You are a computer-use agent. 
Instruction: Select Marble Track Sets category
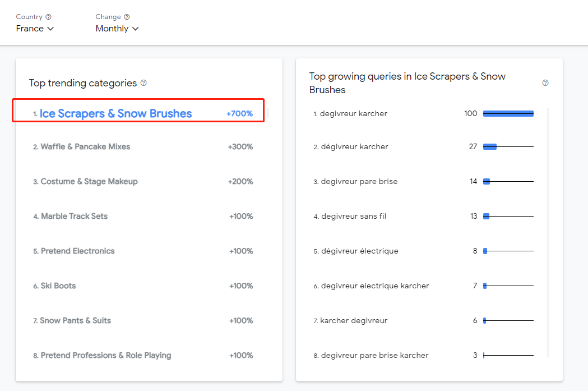(x=74, y=216)
